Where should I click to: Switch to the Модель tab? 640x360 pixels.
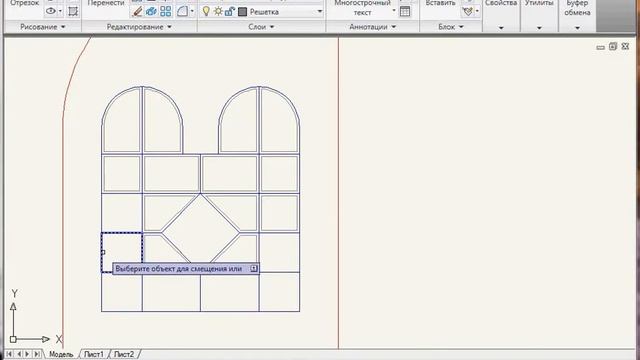point(61,354)
